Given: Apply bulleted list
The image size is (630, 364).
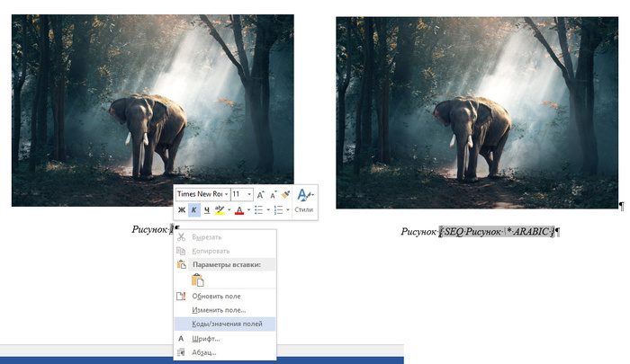Looking at the screenshot, I should (259, 210).
